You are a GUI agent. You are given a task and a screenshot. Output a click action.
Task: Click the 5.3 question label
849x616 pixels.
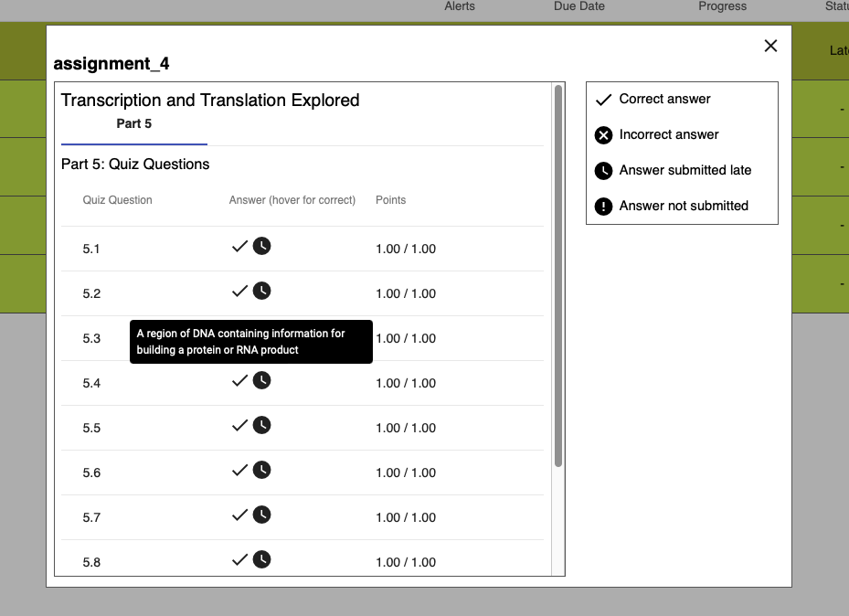91,338
